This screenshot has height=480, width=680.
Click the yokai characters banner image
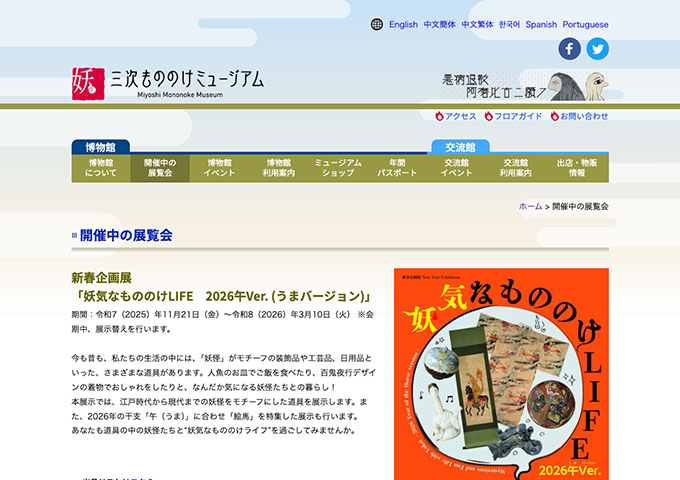526,86
